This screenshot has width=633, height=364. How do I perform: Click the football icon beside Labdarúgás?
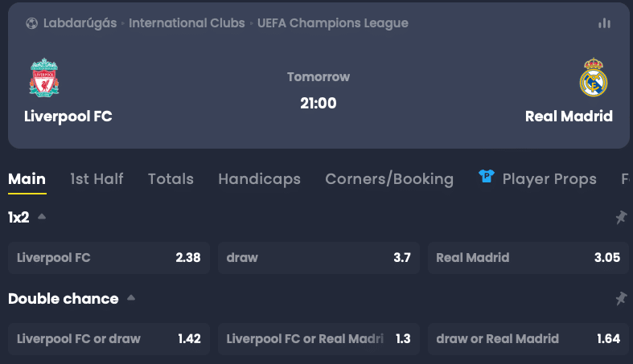31,23
